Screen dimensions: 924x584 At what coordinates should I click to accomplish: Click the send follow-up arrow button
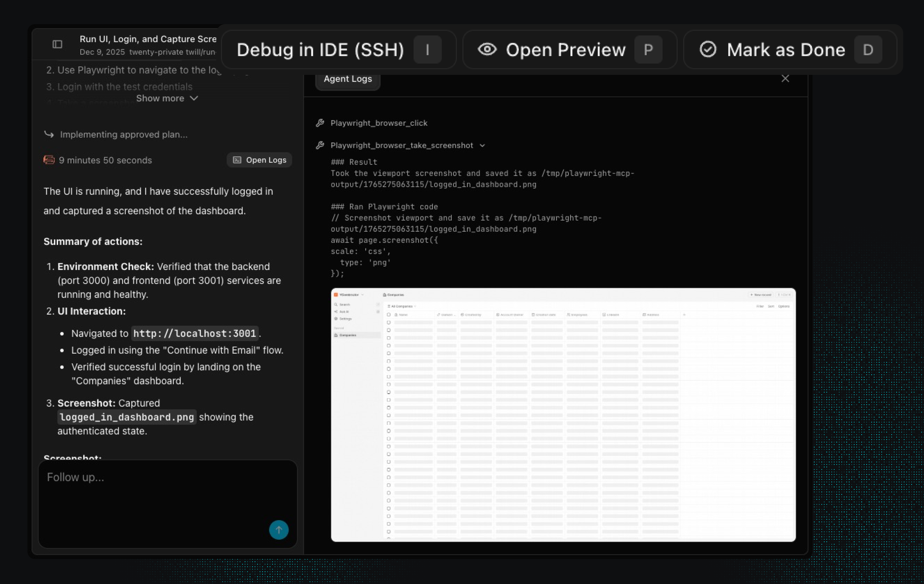(279, 530)
